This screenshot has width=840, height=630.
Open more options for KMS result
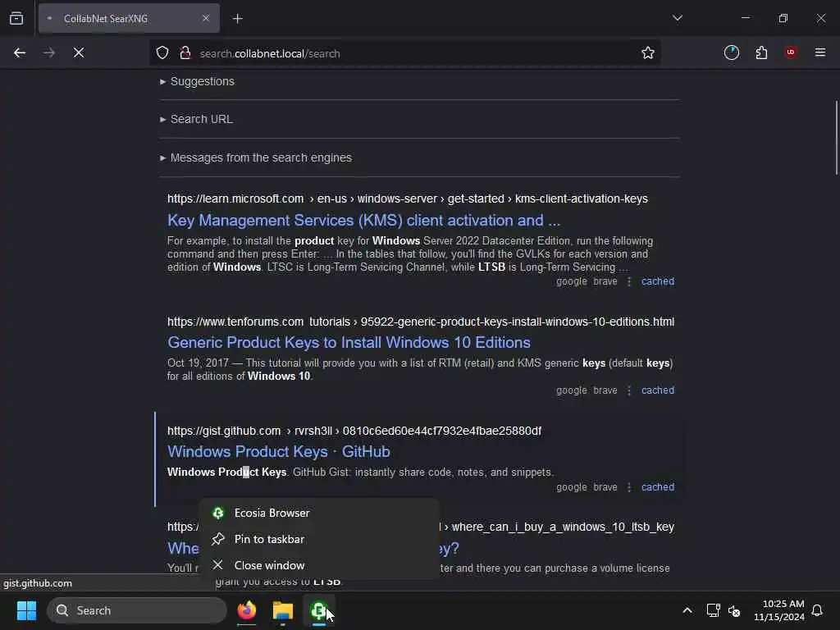click(629, 281)
